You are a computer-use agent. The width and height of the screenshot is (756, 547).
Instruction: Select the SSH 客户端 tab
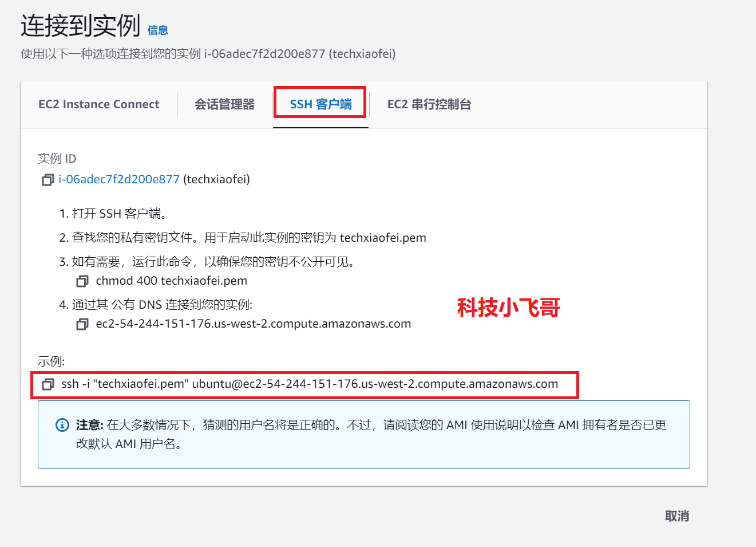coord(320,104)
